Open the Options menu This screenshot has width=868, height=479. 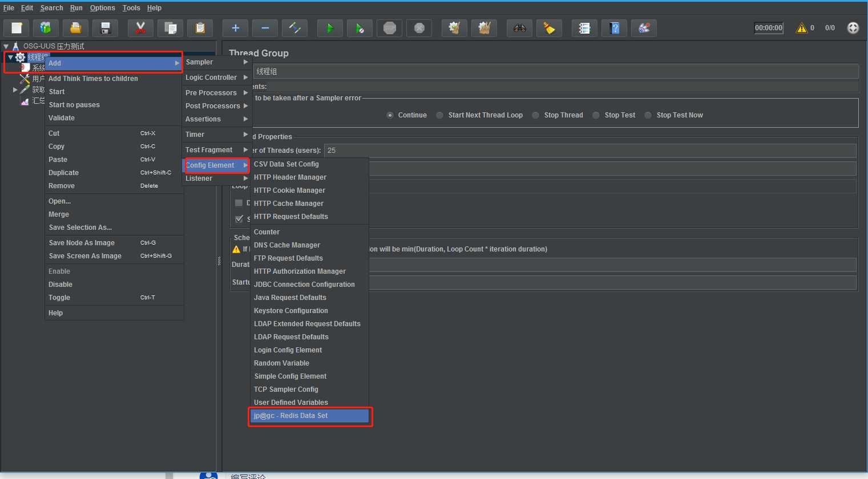click(103, 8)
